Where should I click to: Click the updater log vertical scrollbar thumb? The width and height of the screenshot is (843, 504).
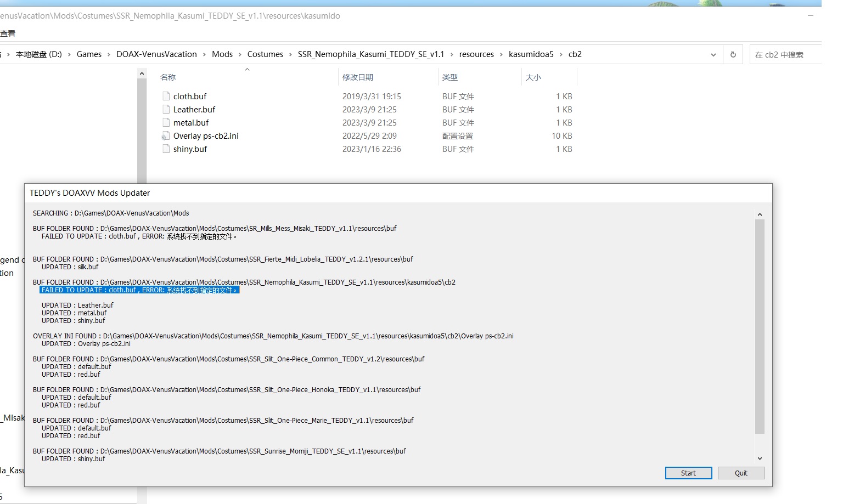[x=760, y=326]
